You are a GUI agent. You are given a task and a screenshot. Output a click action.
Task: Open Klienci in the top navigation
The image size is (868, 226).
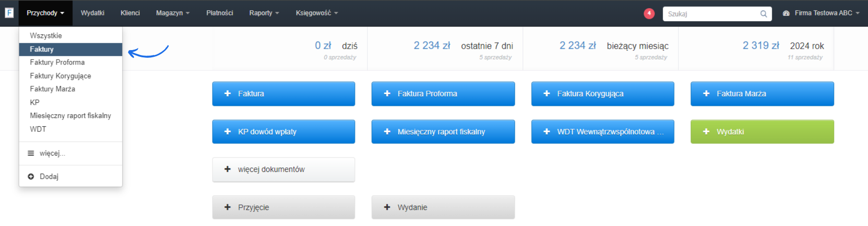(130, 13)
